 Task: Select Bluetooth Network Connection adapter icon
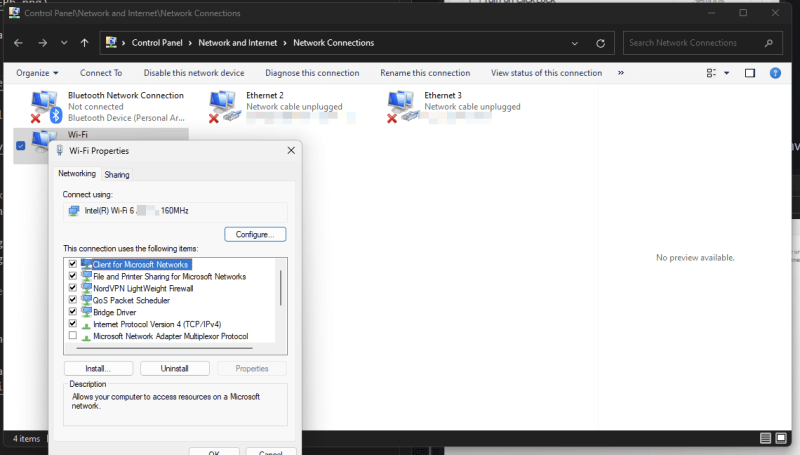click(45, 106)
